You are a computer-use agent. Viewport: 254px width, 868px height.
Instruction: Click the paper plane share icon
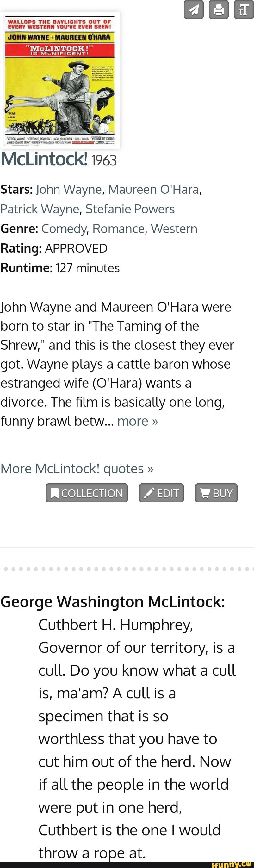pos(194,10)
